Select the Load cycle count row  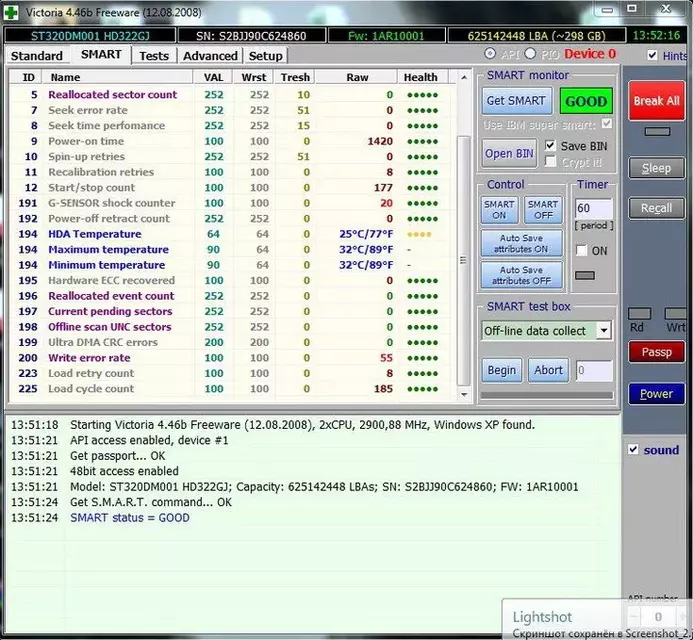(x=232, y=389)
